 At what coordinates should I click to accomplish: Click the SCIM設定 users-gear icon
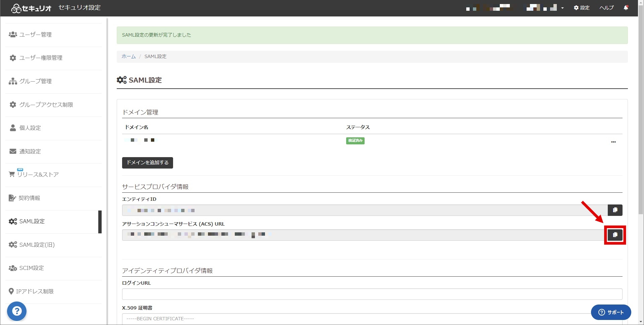click(13, 268)
